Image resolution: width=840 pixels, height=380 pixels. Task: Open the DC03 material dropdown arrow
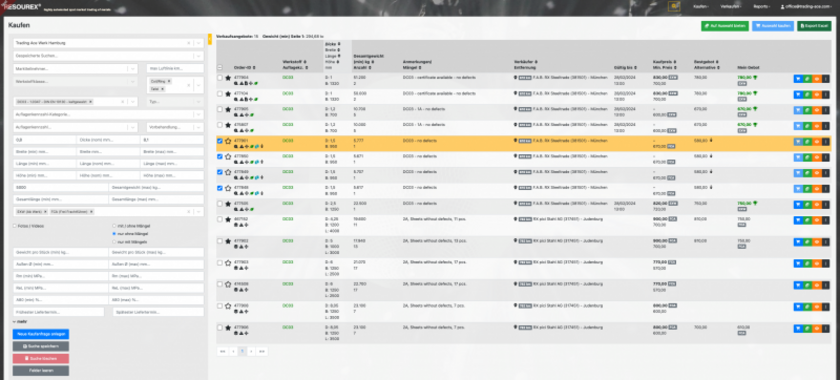point(133,102)
